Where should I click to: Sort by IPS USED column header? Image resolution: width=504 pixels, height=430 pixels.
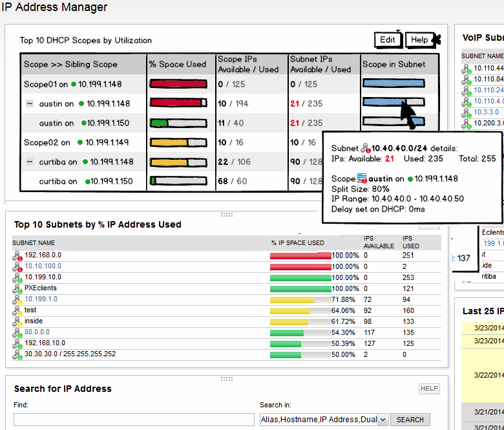(411, 242)
